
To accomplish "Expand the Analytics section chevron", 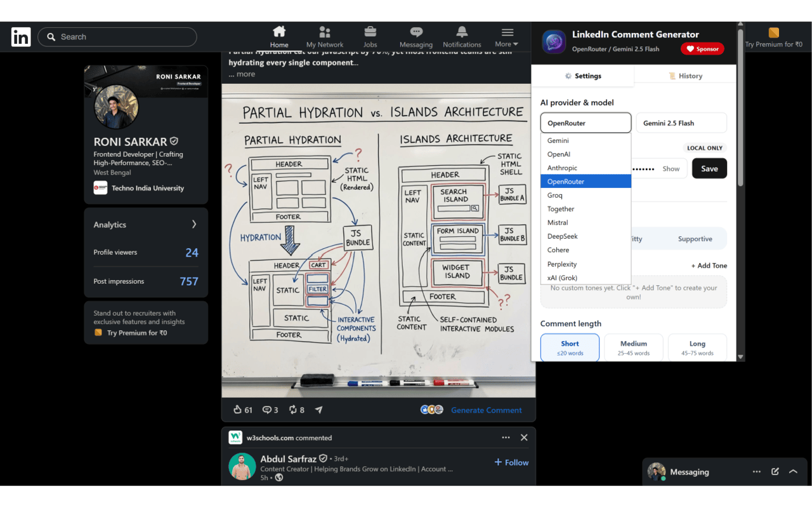I will [x=193, y=224].
